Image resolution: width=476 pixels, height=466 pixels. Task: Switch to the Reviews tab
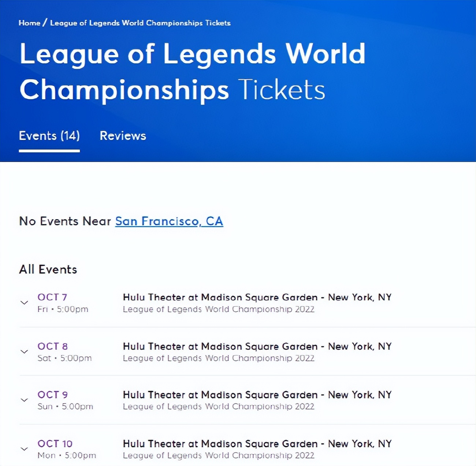[123, 136]
